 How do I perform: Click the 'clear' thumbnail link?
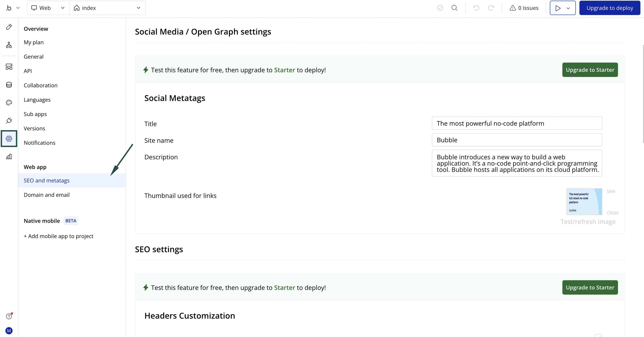[x=613, y=213]
